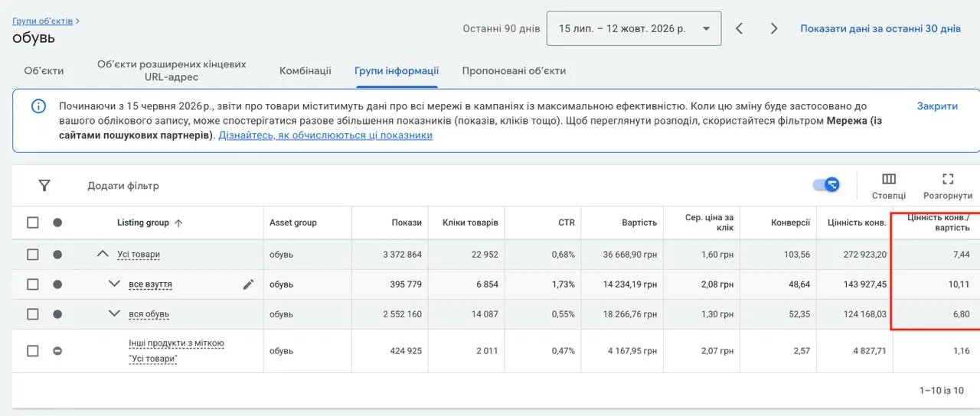Click status dot of все взуття row
Image resolution: width=980 pixels, height=416 pixels.
coord(57,284)
